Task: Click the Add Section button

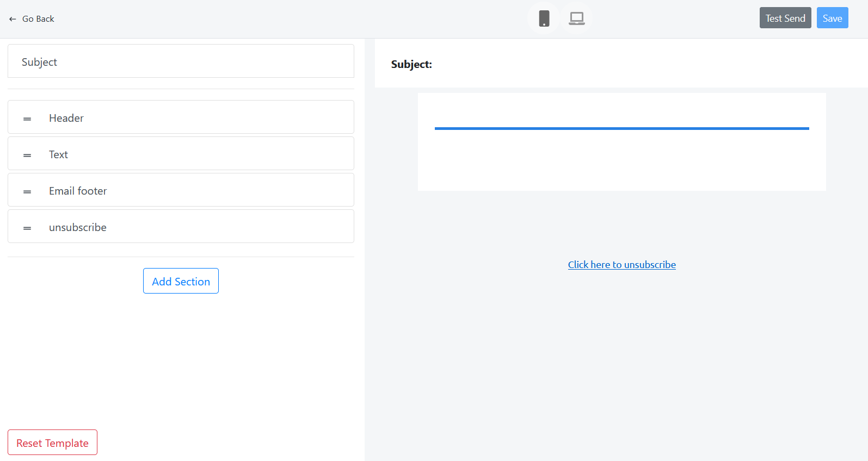Action: (181, 281)
